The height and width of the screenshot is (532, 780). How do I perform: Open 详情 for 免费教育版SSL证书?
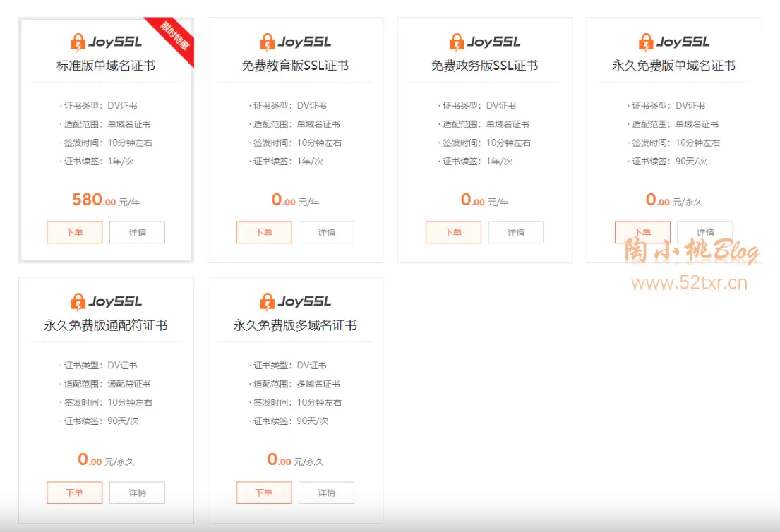pyautogui.click(x=326, y=232)
